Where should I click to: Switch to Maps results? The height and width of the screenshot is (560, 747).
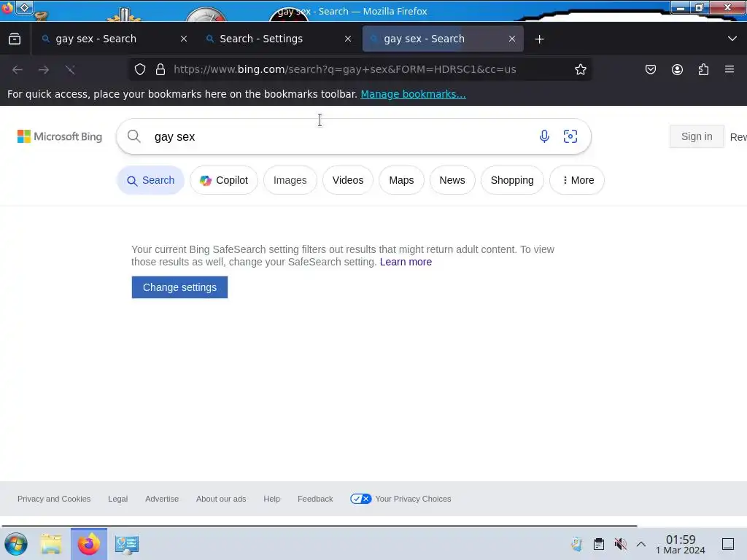click(401, 180)
